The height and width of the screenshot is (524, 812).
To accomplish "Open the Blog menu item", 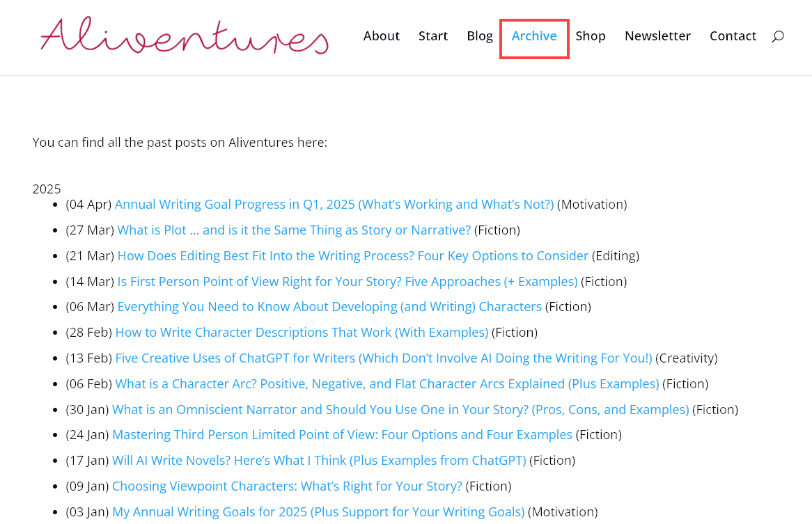I will pyautogui.click(x=480, y=36).
